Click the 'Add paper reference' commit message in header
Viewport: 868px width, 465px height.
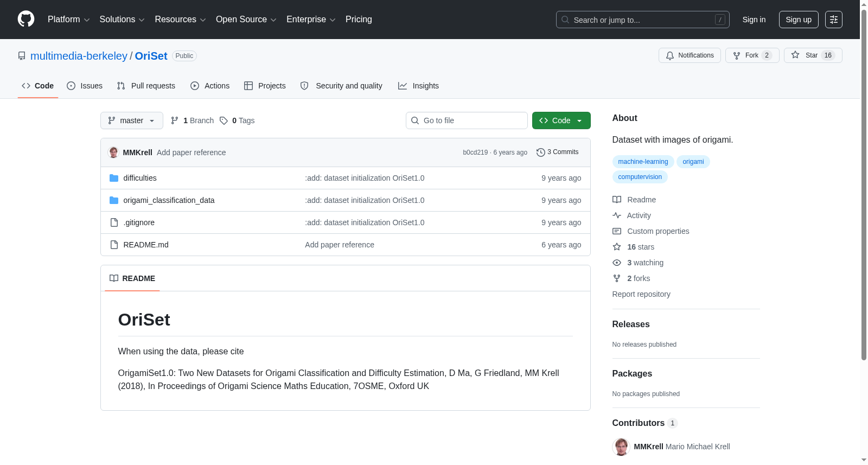coord(191,152)
